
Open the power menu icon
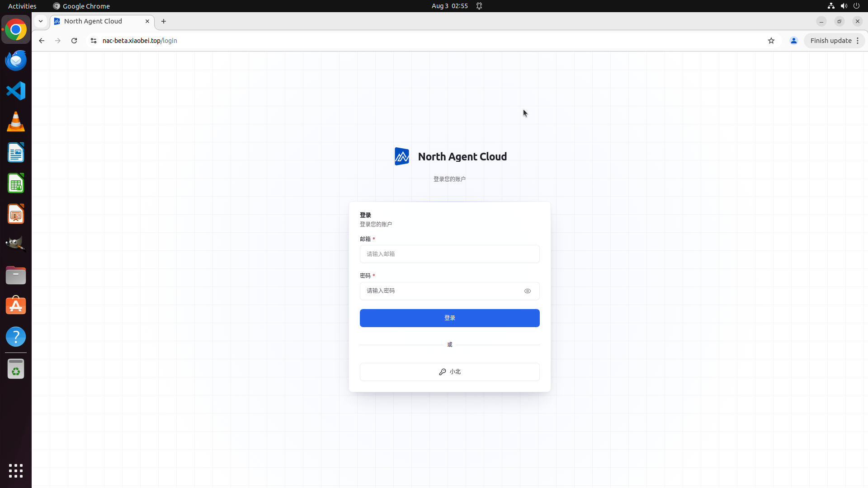pos(856,6)
